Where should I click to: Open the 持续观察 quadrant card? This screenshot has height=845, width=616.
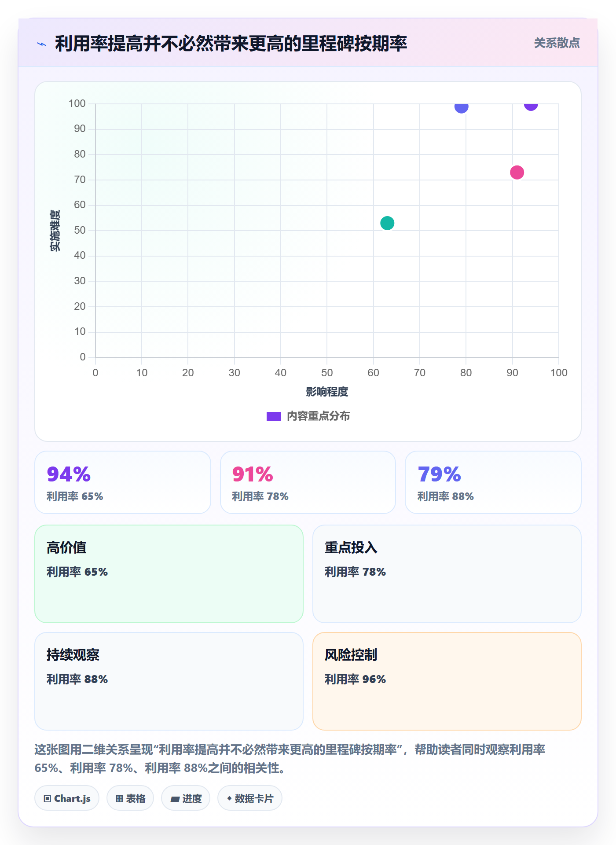(x=169, y=681)
